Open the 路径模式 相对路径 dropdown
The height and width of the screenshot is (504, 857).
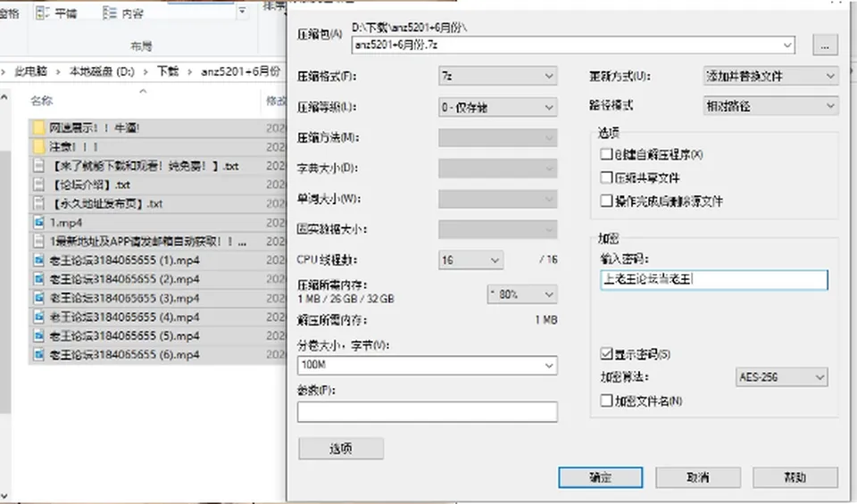coord(770,105)
